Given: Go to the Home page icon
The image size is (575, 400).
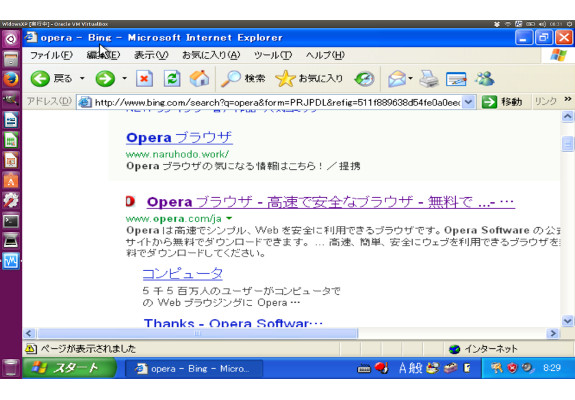Looking at the screenshot, I should pyautogui.click(x=199, y=78).
